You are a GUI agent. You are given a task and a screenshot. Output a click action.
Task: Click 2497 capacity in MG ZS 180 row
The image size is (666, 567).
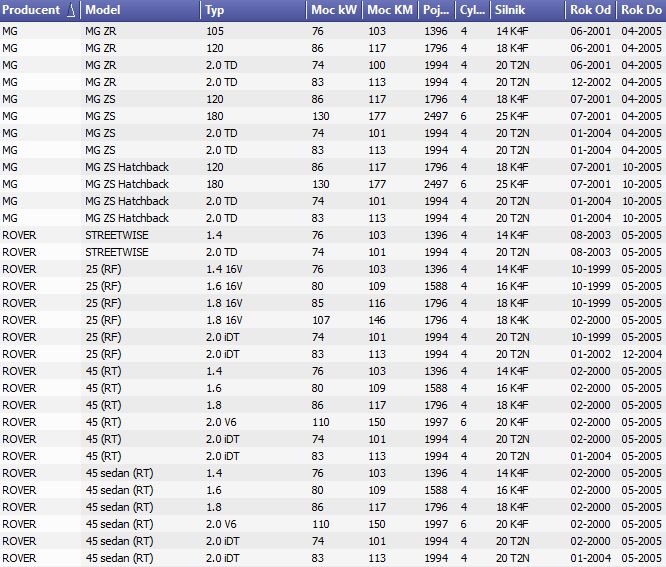pos(436,116)
